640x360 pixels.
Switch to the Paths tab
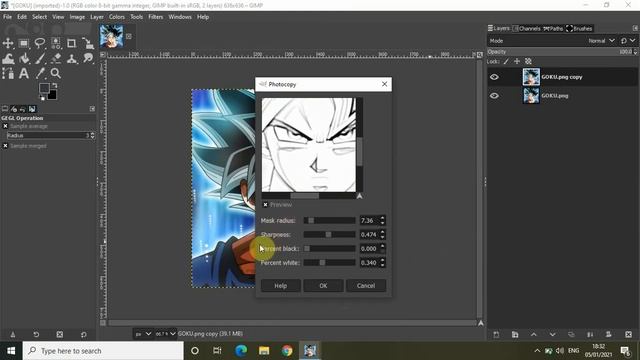(x=553, y=29)
